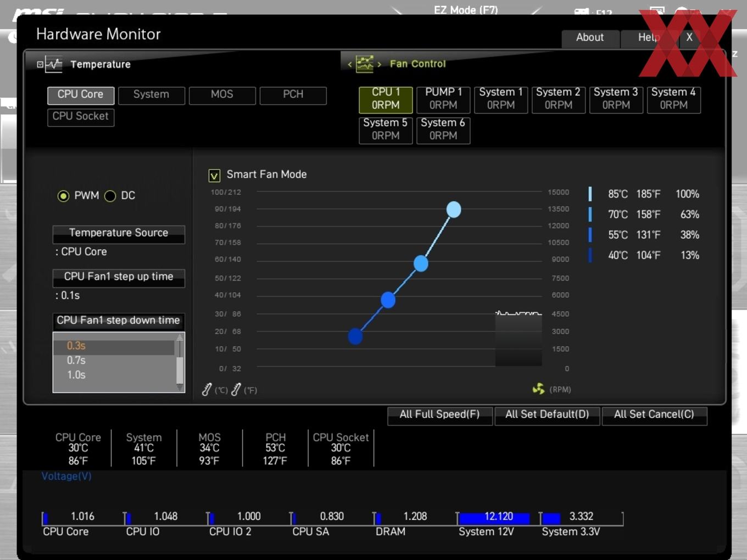The image size is (747, 560).
Task: Click the Temperature graph icon
Action: coord(54,64)
